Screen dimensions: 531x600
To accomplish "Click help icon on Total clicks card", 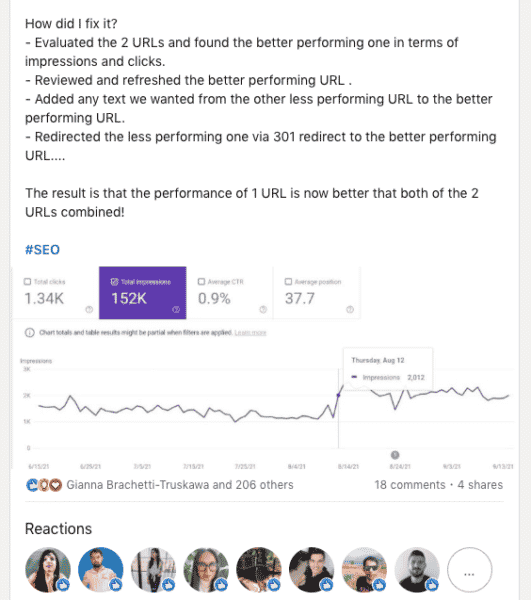I will 89,309.
